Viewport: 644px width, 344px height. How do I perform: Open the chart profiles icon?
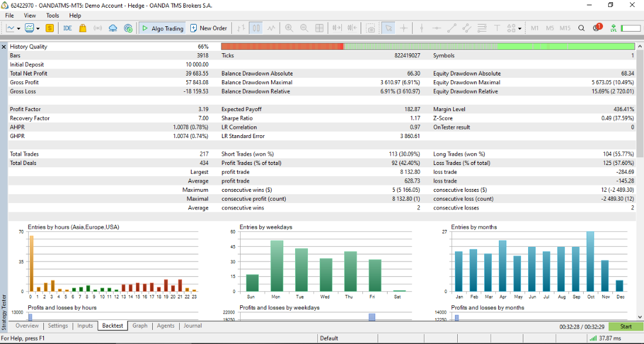[30, 28]
